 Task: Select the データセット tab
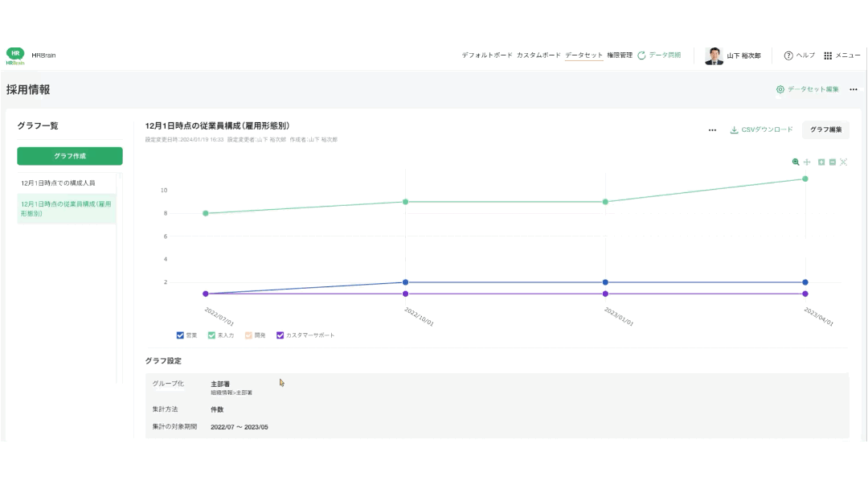coord(584,55)
